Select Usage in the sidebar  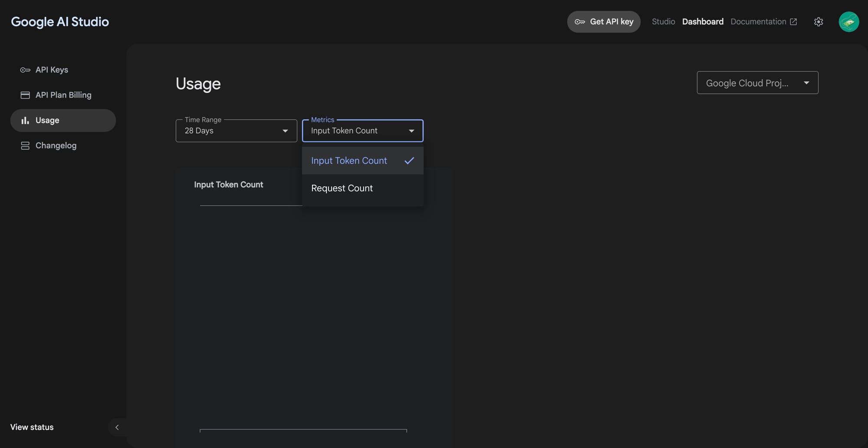(63, 121)
